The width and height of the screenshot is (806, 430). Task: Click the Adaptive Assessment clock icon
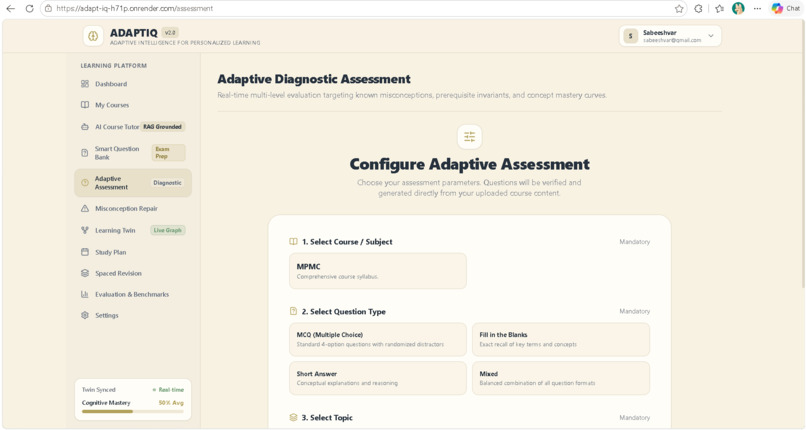[85, 183]
